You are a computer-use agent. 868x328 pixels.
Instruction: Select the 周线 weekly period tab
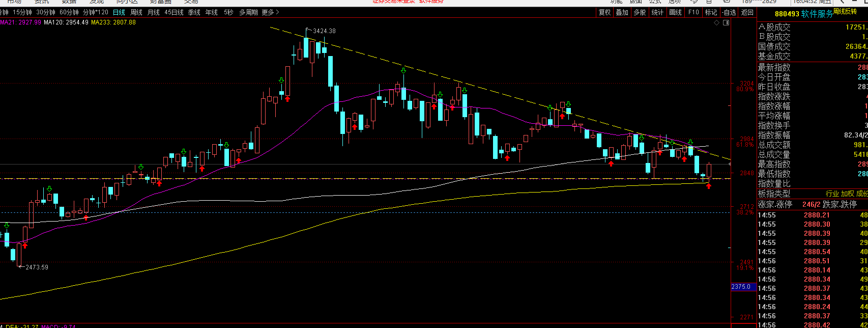pyautogui.click(x=136, y=12)
